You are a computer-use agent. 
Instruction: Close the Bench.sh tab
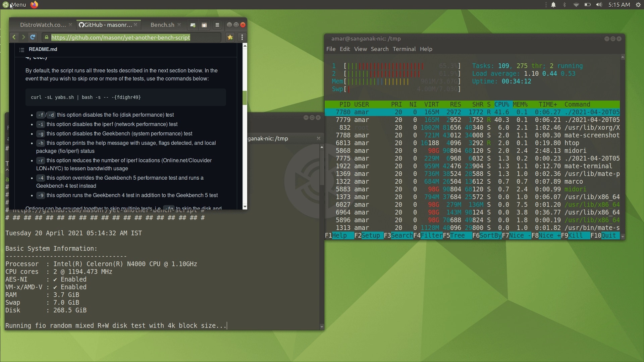pos(179,25)
